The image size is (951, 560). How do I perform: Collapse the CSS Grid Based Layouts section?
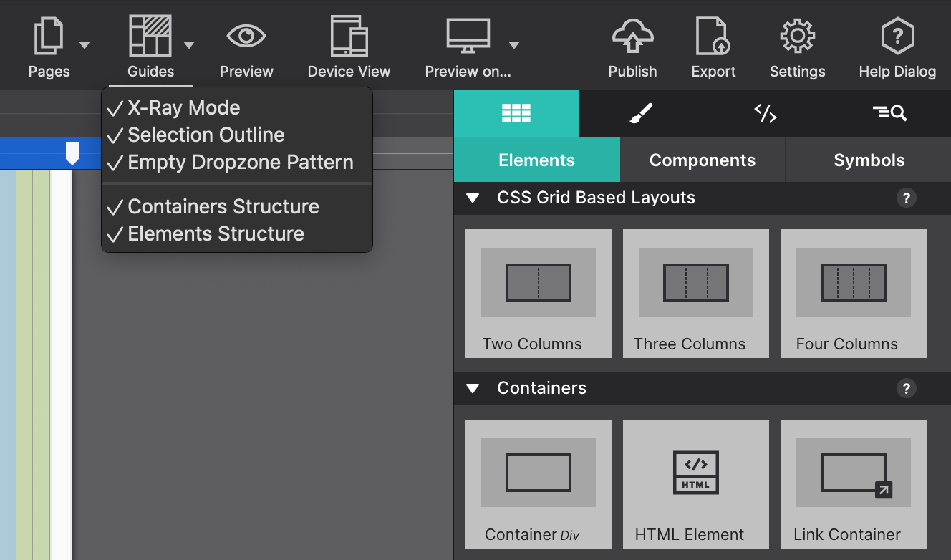[473, 198]
